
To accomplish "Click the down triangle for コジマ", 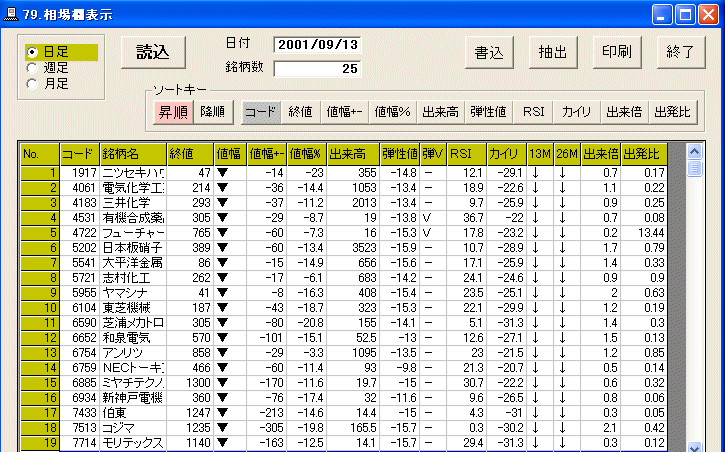I will coord(223,428).
